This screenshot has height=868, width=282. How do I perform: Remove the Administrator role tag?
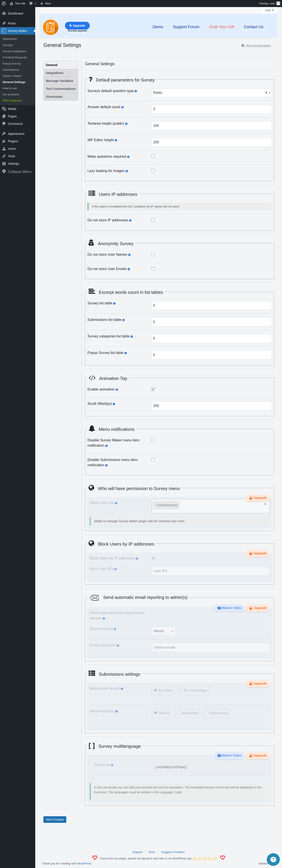(155, 505)
